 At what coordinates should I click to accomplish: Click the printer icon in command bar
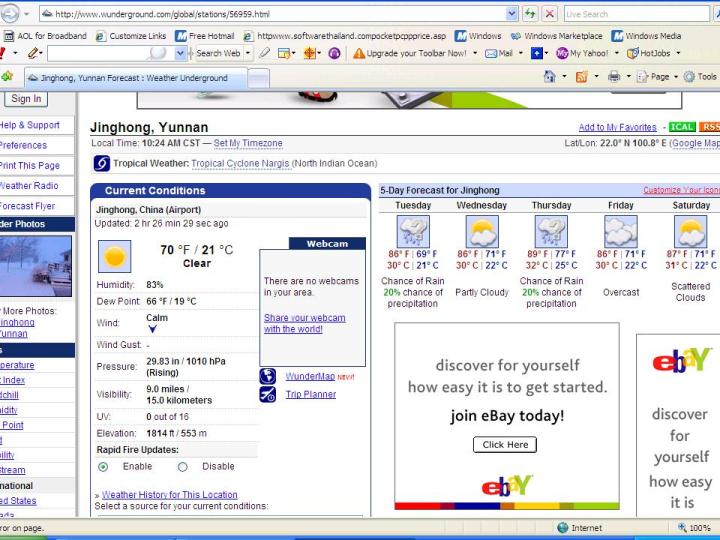[613, 77]
